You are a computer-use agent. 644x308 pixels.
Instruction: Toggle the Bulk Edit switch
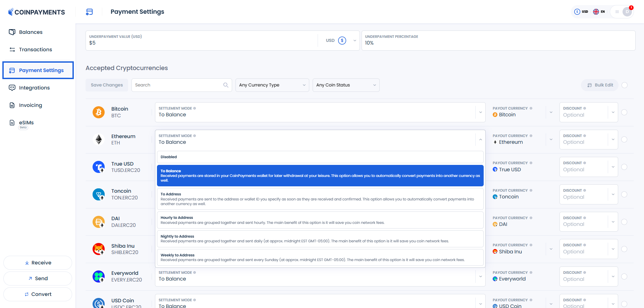pos(625,85)
